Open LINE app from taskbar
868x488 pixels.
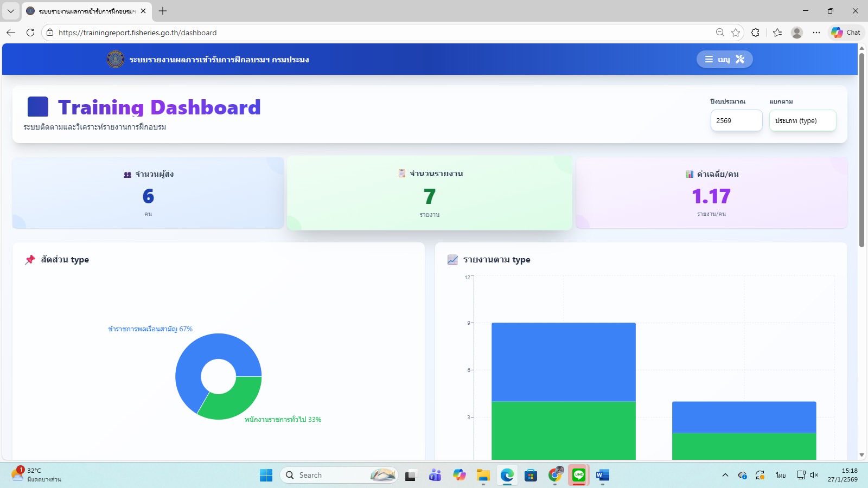[579, 475]
